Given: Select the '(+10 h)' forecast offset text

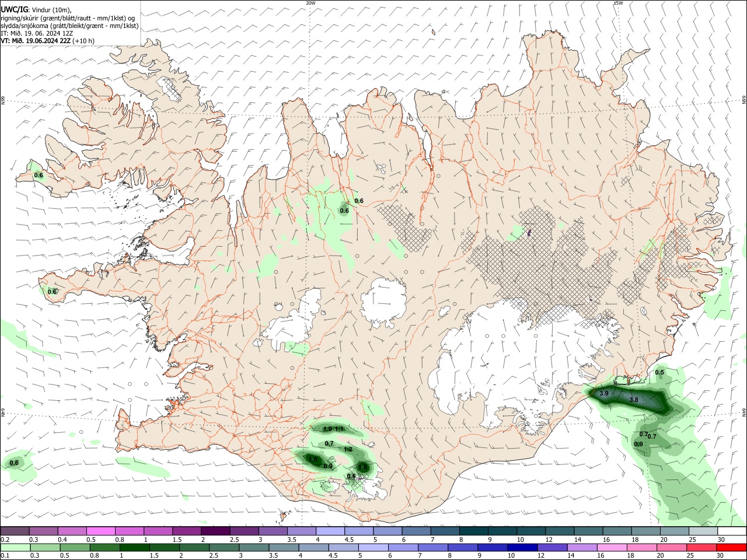Looking at the screenshot, I should tap(83, 41).
